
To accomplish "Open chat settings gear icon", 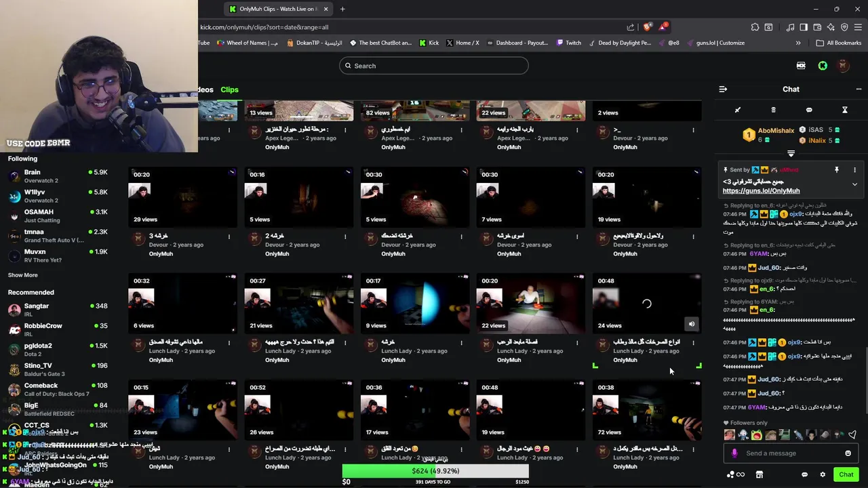I will coord(823,474).
